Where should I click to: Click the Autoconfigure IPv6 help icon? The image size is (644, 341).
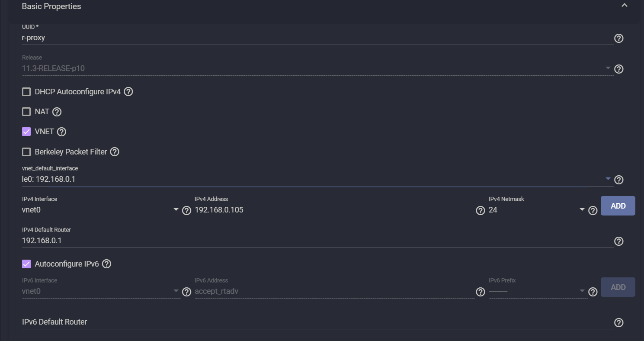coord(107,264)
